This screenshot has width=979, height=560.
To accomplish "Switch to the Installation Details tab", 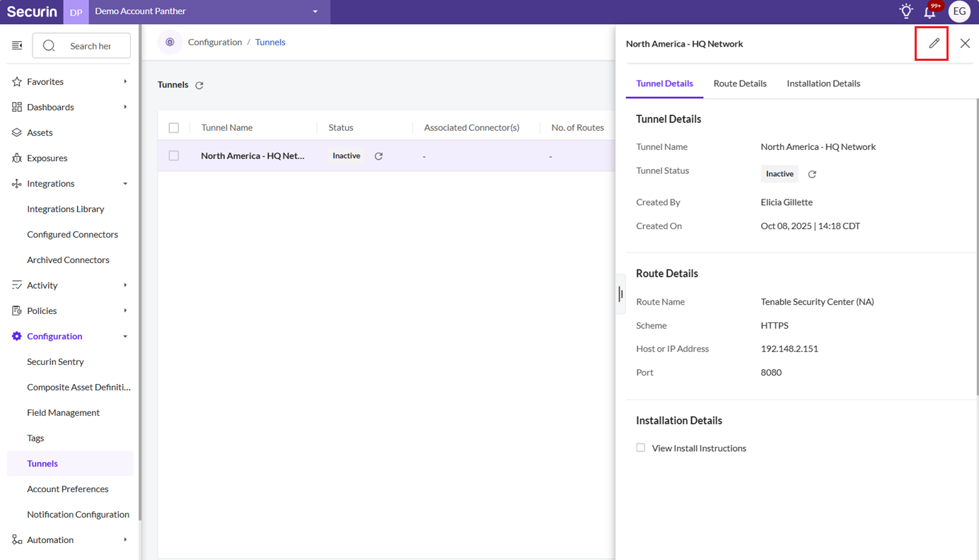I will (823, 83).
